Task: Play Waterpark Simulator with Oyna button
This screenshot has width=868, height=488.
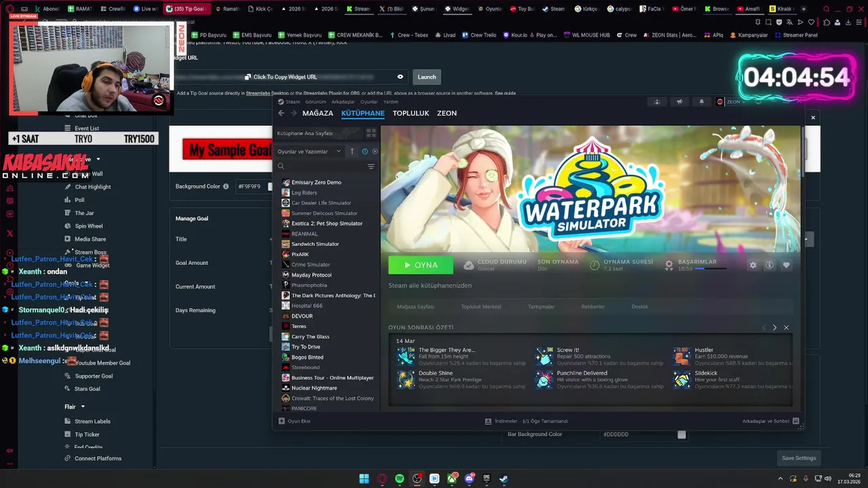Action: pos(420,265)
